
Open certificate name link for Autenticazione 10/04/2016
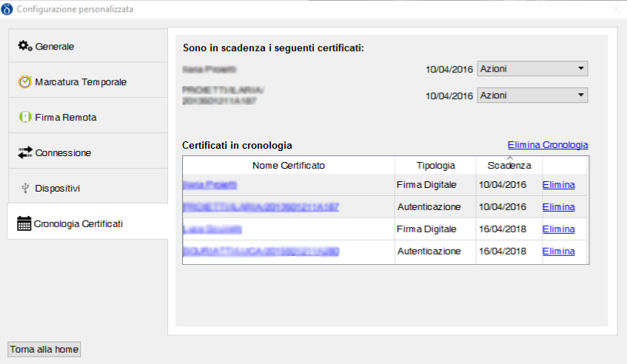(261, 206)
